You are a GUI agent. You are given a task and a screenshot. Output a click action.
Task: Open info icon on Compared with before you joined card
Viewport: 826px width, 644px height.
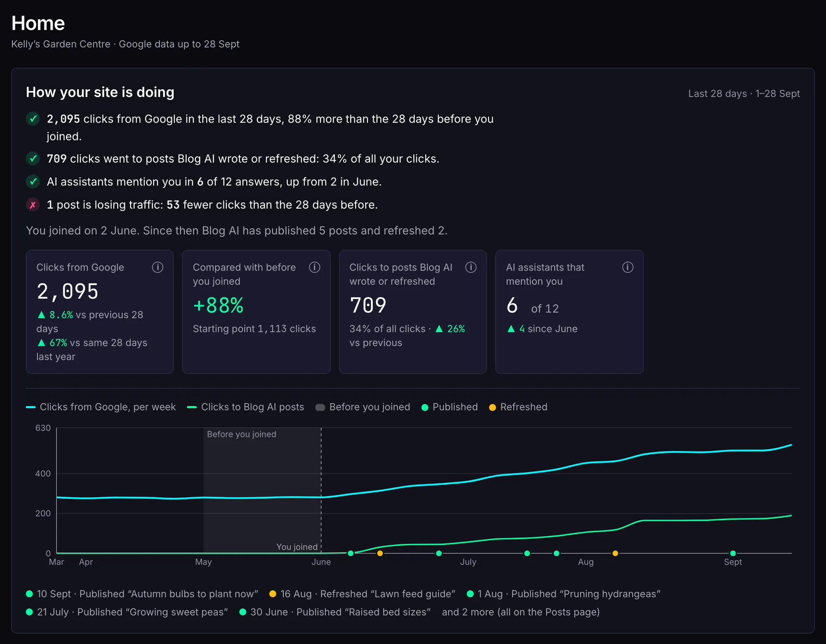click(314, 267)
